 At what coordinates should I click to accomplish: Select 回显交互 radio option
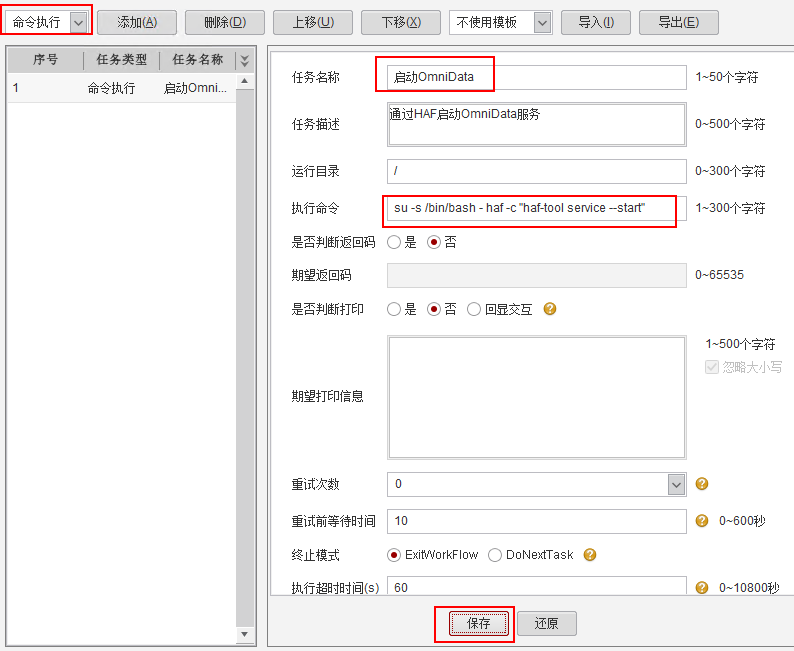click(x=473, y=309)
